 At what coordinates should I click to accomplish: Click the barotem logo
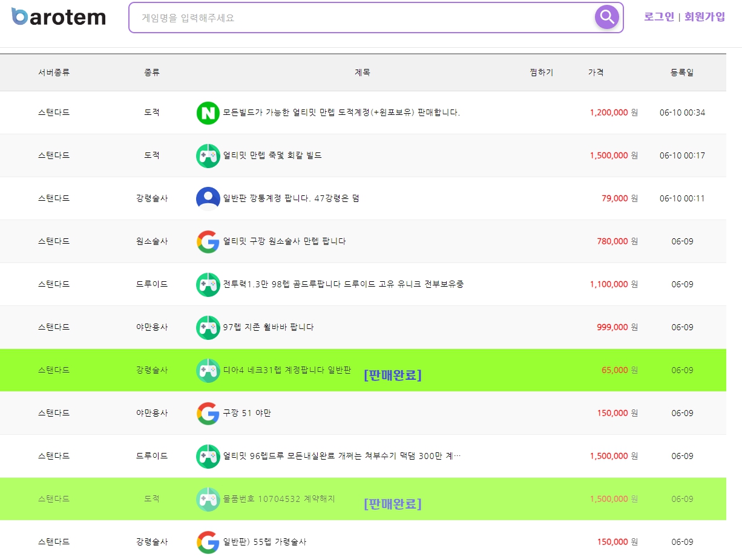[x=57, y=17]
